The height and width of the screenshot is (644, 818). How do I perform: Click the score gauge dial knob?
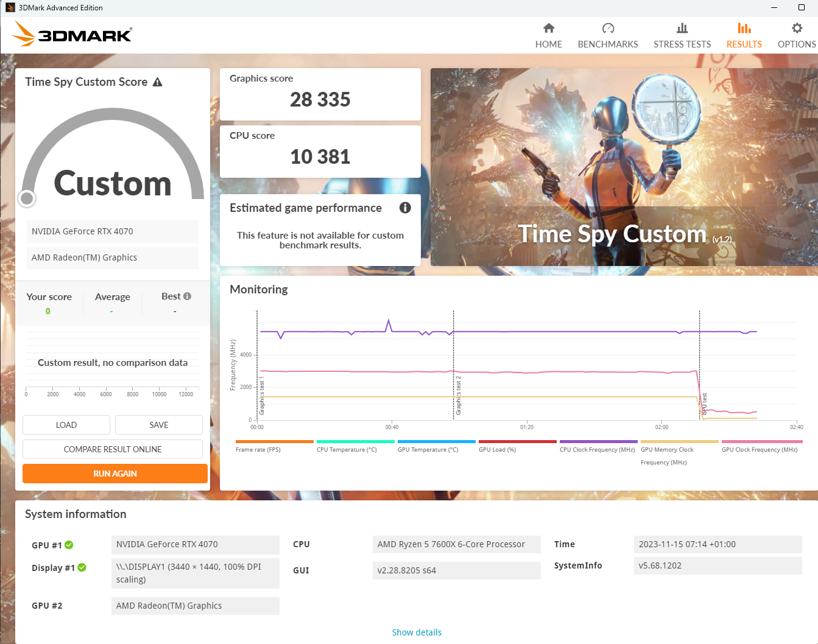pyautogui.click(x=27, y=198)
